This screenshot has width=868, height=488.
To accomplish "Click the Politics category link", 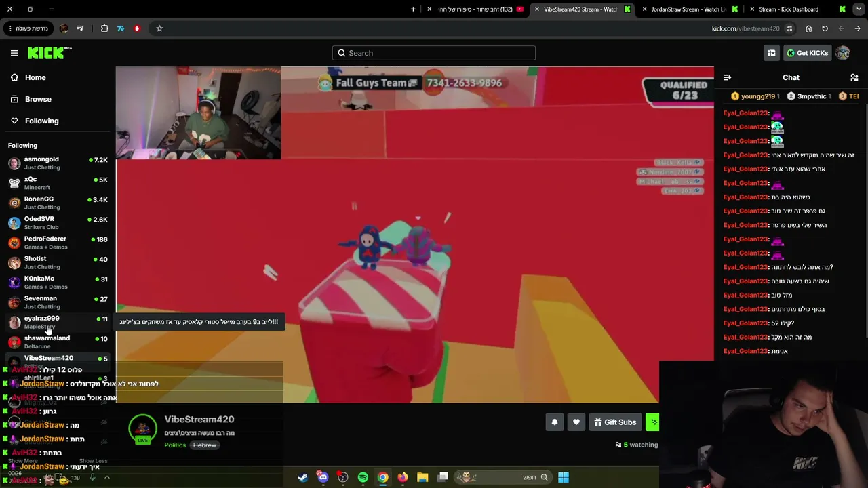I will pyautogui.click(x=175, y=445).
